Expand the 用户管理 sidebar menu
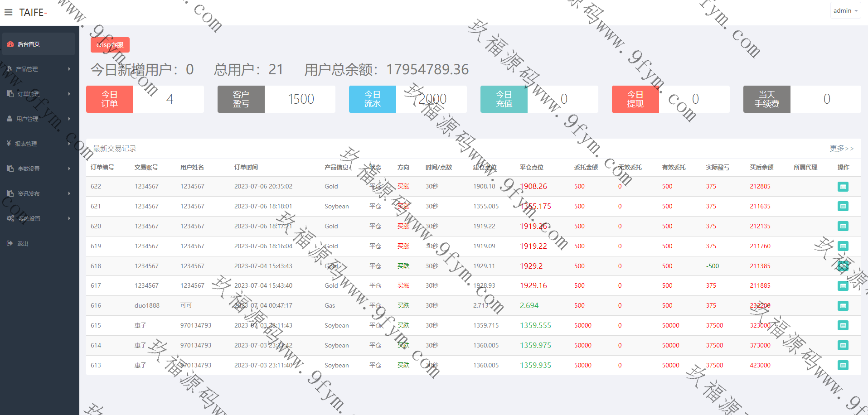 tap(39, 119)
